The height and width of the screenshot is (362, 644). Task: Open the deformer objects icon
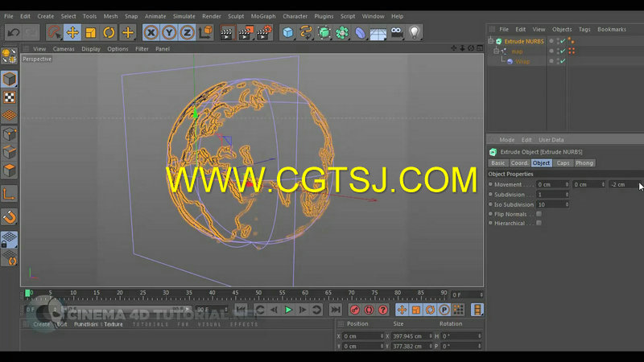360,32
